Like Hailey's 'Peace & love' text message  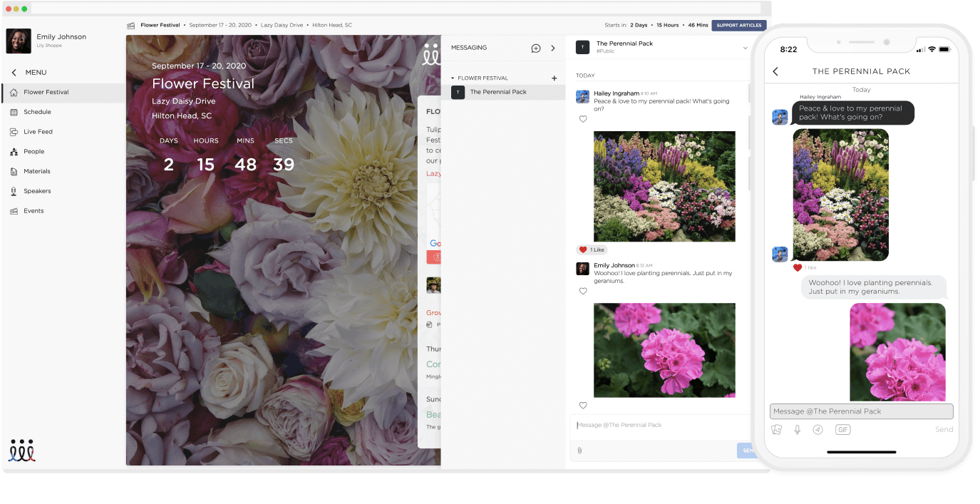coord(583,119)
